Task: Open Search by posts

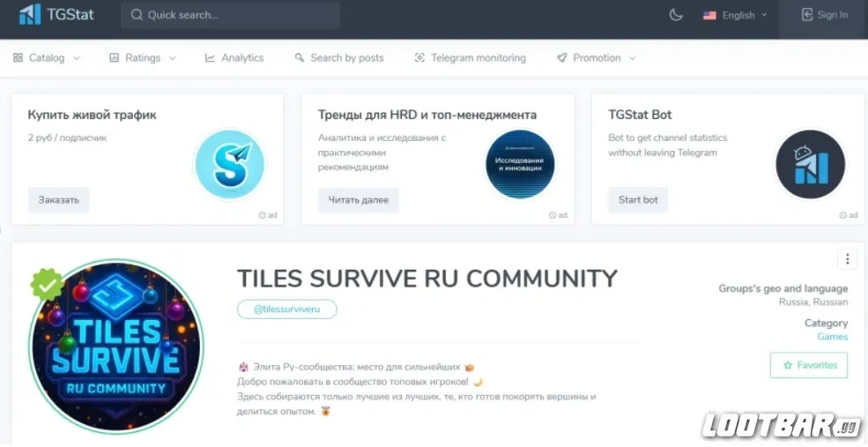Action: [x=338, y=57]
